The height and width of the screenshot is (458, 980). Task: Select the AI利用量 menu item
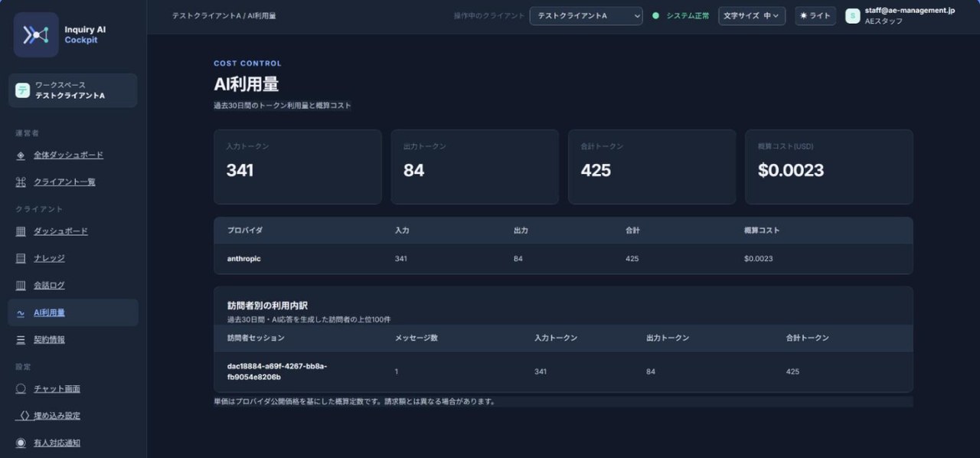point(73,312)
